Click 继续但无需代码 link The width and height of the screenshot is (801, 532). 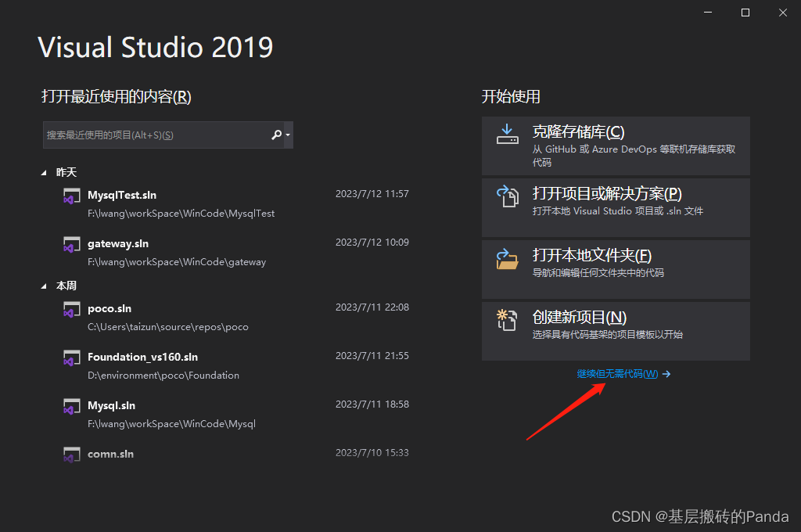coord(619,374)
